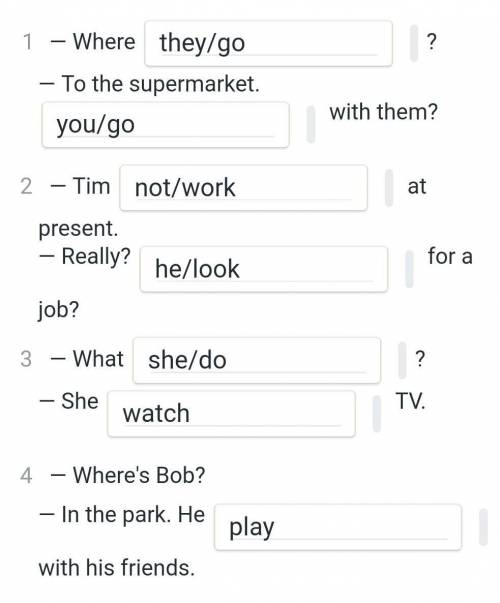Click question number 2
This screenshot has height=603, width=500.
26,186
